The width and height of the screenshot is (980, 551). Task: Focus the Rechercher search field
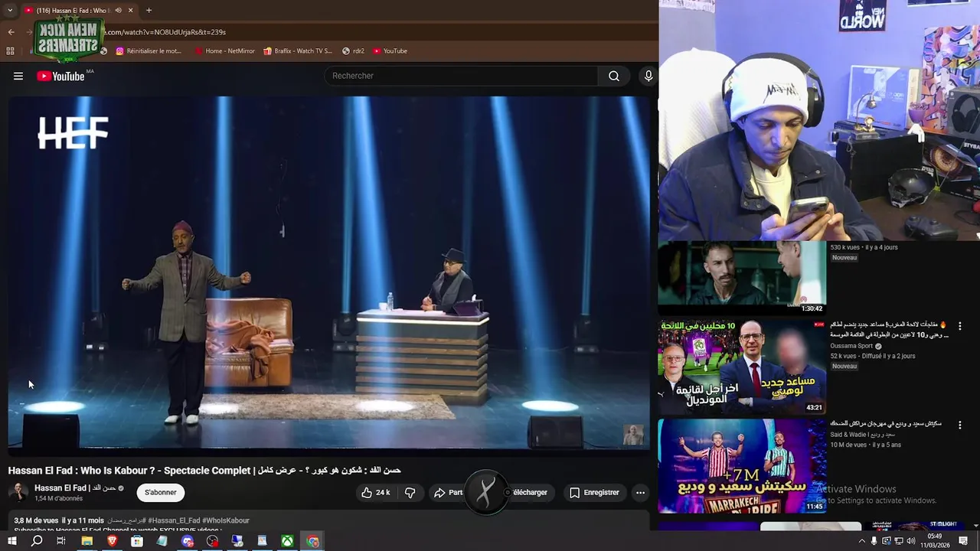point(462,76)
